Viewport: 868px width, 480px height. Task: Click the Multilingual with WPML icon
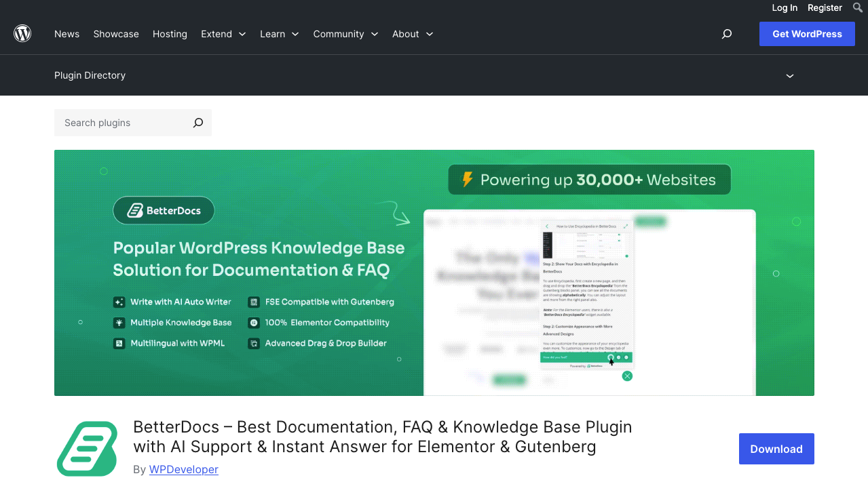(x=119, y=344)
